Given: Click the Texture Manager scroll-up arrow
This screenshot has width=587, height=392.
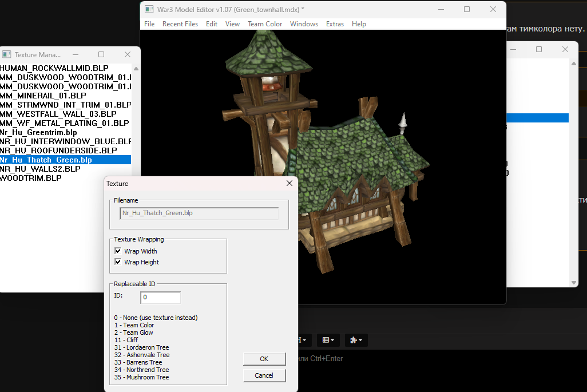Looking at the screenshot, I should pos(136,69).
